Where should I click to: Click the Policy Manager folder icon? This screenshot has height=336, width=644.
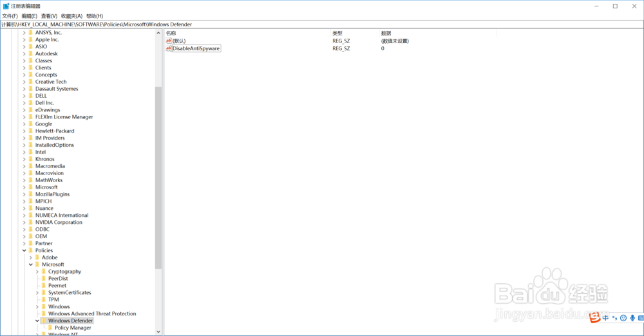tap(50, 328)
